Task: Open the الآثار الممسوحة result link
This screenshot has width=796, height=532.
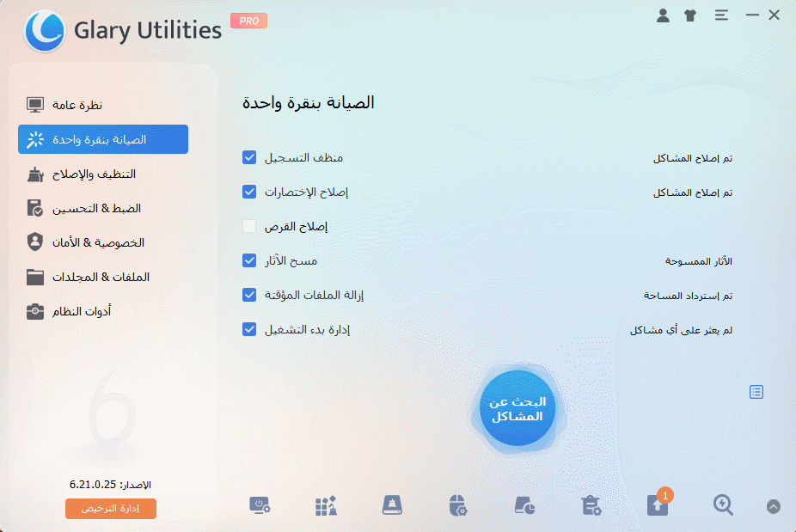Action: pos(699,261)
